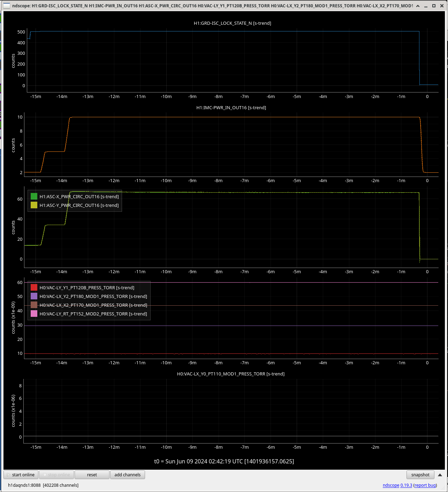Click the counts (x1e-06) bottom axis label

[13, 411]
